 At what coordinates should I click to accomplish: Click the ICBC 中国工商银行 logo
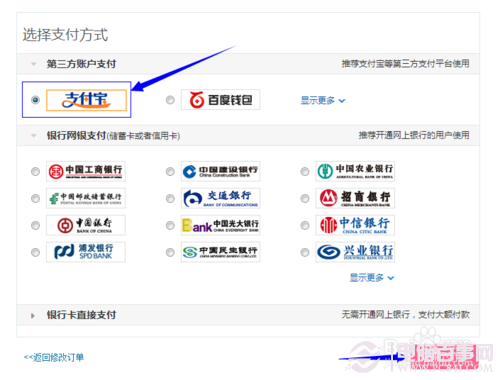click(86, 171)
